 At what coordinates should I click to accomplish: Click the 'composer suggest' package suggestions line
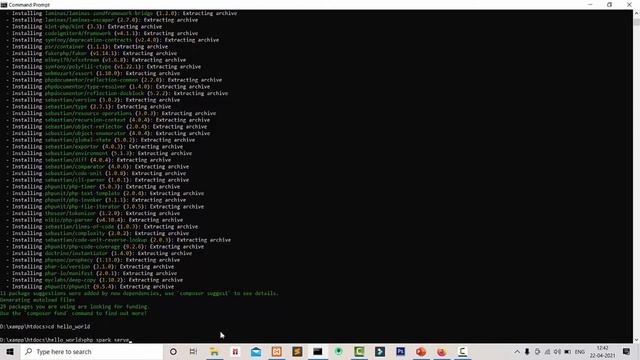pyautogui.click(x=139, y=293)
